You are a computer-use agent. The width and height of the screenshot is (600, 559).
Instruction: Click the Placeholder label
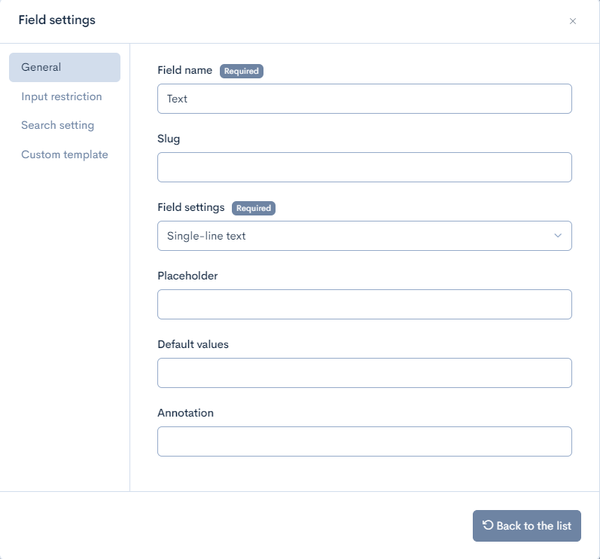[x=188, y=276]
